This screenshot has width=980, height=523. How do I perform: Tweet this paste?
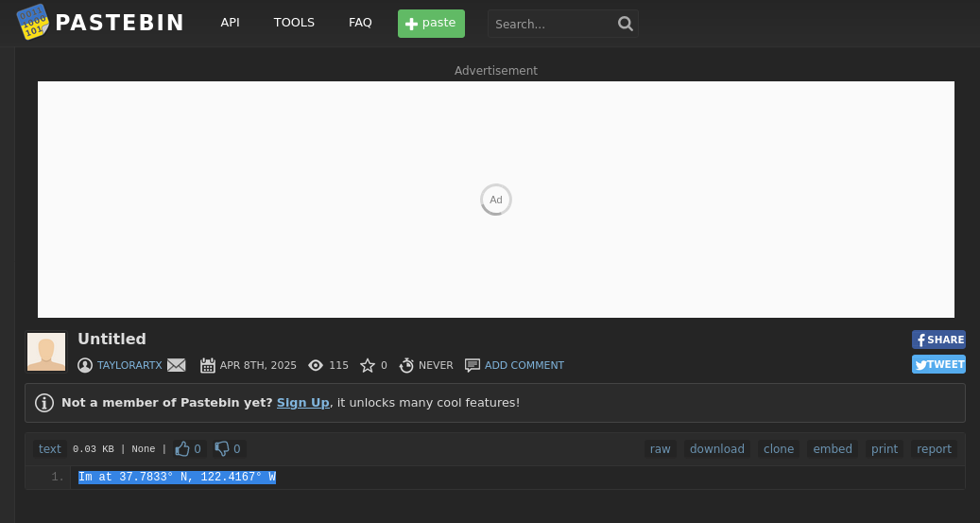[938, 364]
